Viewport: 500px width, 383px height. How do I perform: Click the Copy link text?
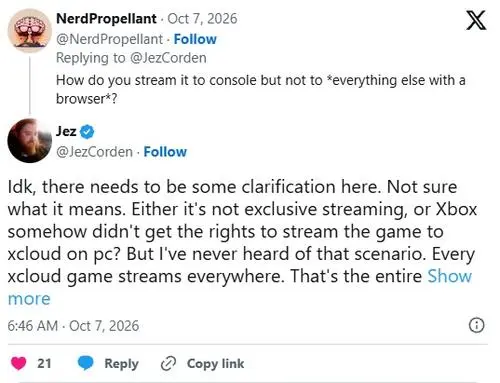[215, 364]
